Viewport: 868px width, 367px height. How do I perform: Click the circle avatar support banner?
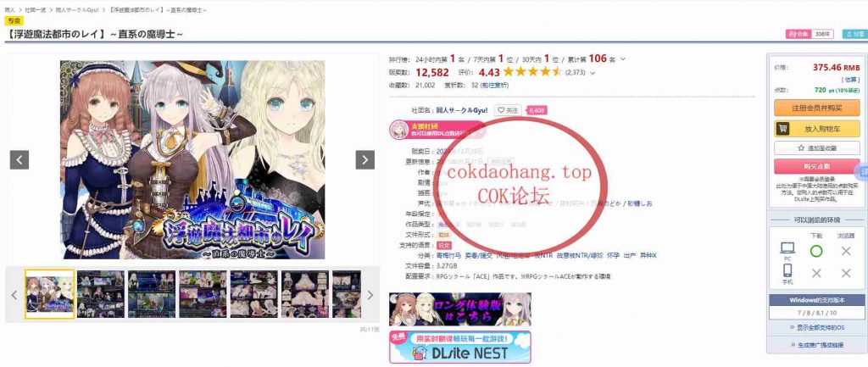(437, 130)
